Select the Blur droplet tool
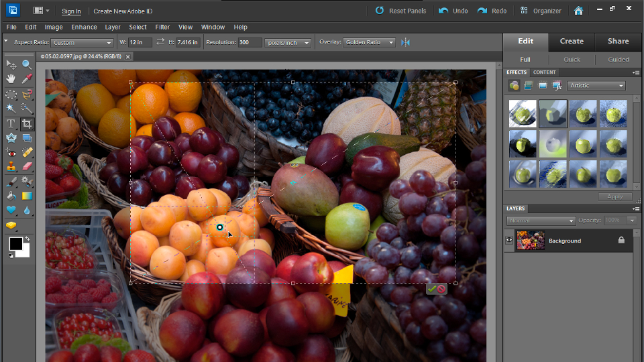This screenshot has width=644, height=362. (27, 210)
